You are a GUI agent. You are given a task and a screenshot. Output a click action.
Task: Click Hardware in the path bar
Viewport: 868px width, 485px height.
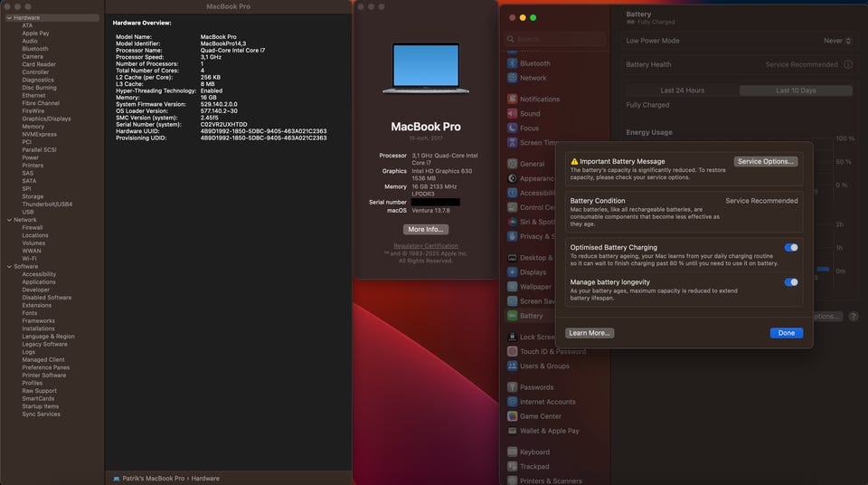(x=205, y=479)
